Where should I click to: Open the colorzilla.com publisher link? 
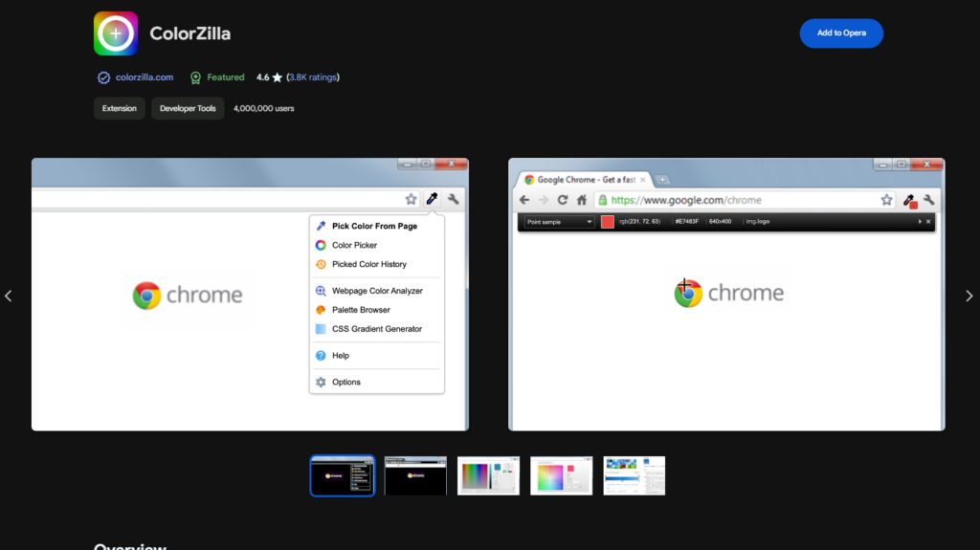pyautogui.click(x=145, y=77)
